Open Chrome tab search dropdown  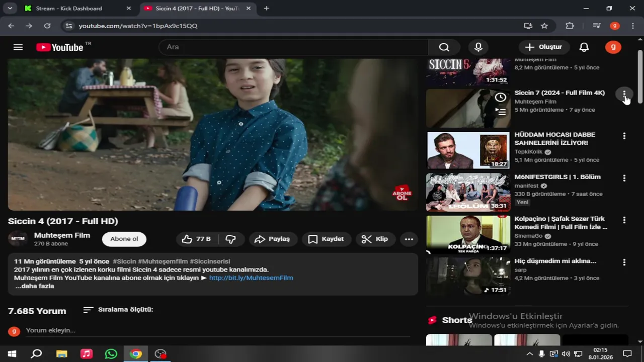pyautogui.click(x=10, y=8)
